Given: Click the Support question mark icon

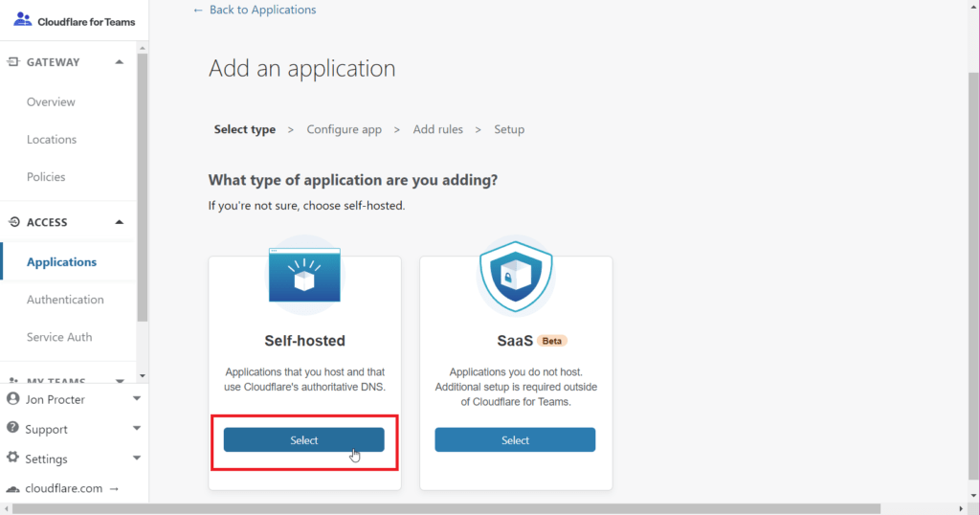Looking at the screenshot, I should pyautogui.click(x=12, y=428).
